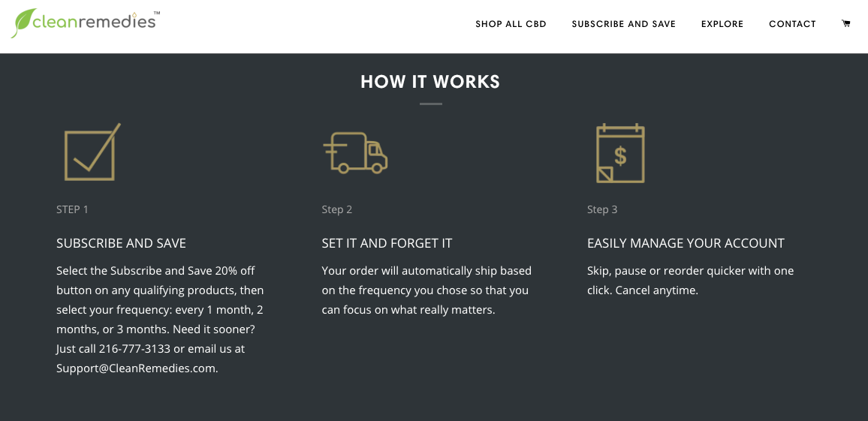Open the Shop All CBD menu

[511, 24]
